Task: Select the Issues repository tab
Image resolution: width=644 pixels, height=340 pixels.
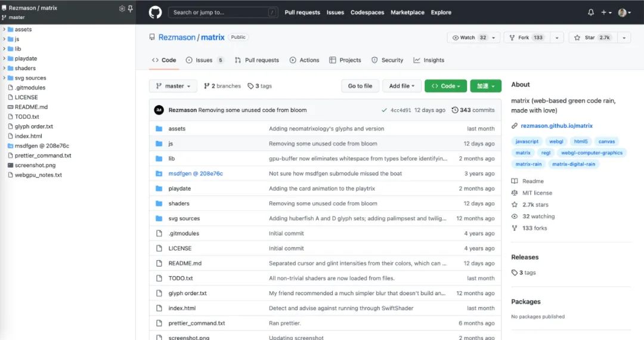Action: click(x=205, y=60)
